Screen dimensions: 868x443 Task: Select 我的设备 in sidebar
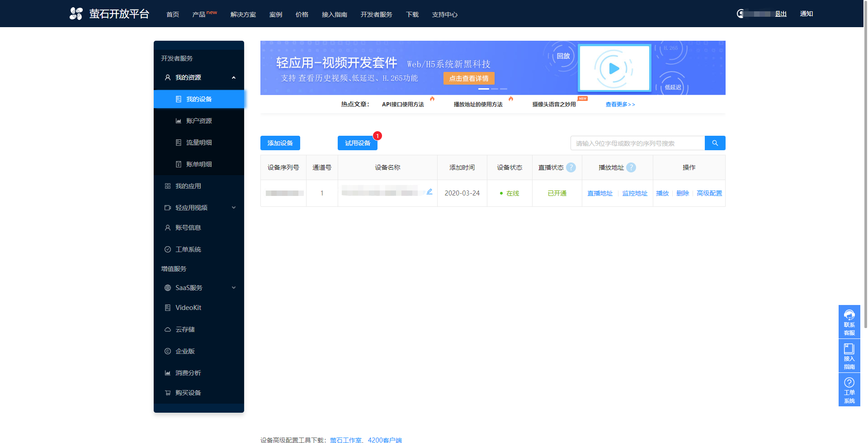point(199,99)
